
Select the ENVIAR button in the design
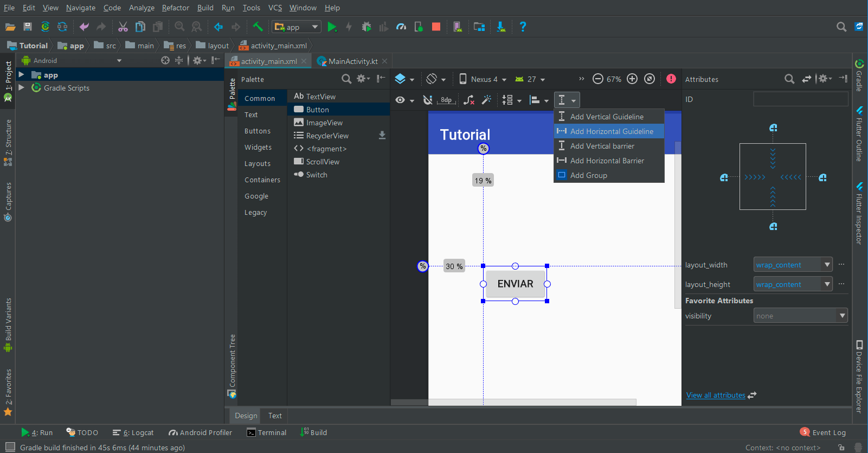click(x=515, y=284)
